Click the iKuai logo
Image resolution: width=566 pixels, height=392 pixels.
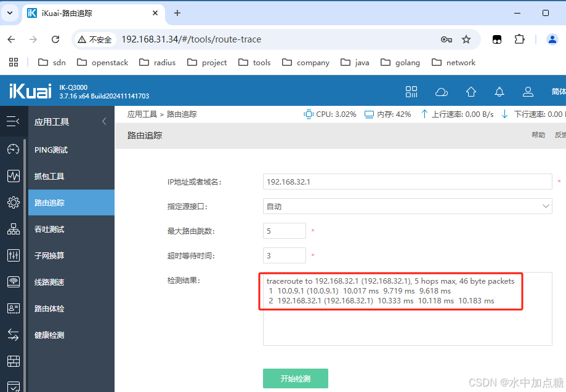point(30,91)
